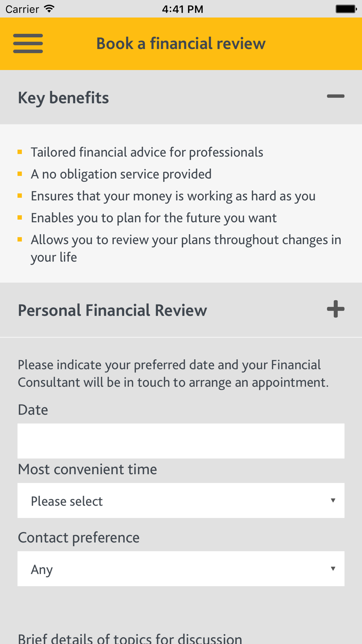Tap the Contact preference label
The height and width of the screenshot is (644, 362).
pyautogui.click(x=79, y=538)
